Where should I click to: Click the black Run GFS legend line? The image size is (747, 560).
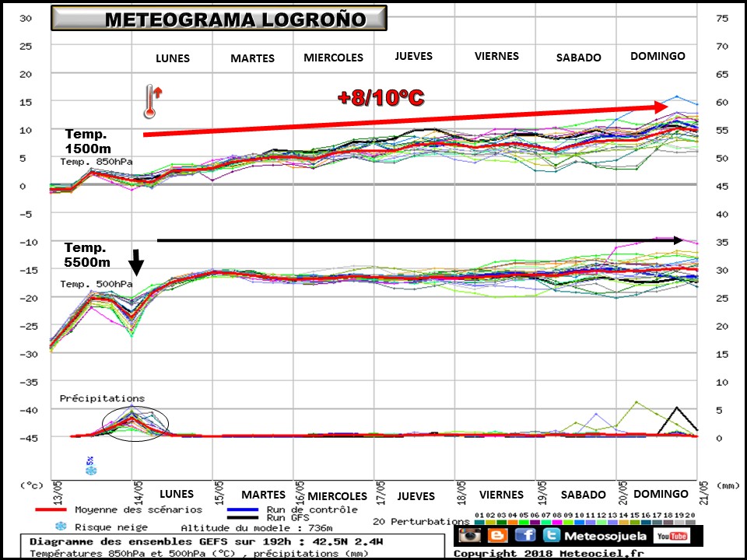pyautogui.click(x=243, y=517)
